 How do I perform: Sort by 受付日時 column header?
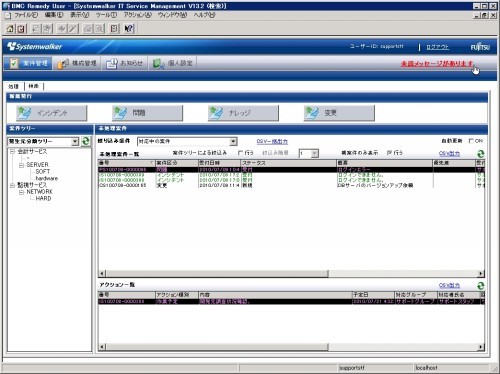[219, 163]
